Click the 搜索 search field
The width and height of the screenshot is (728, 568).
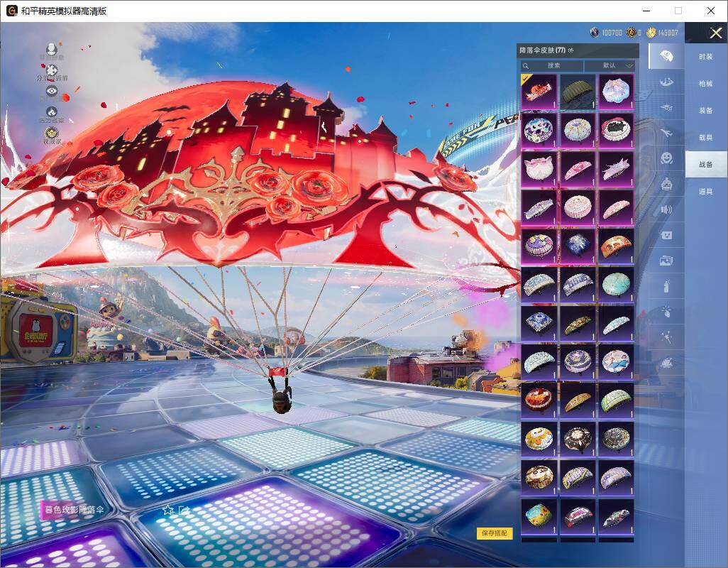pos(553,65)
